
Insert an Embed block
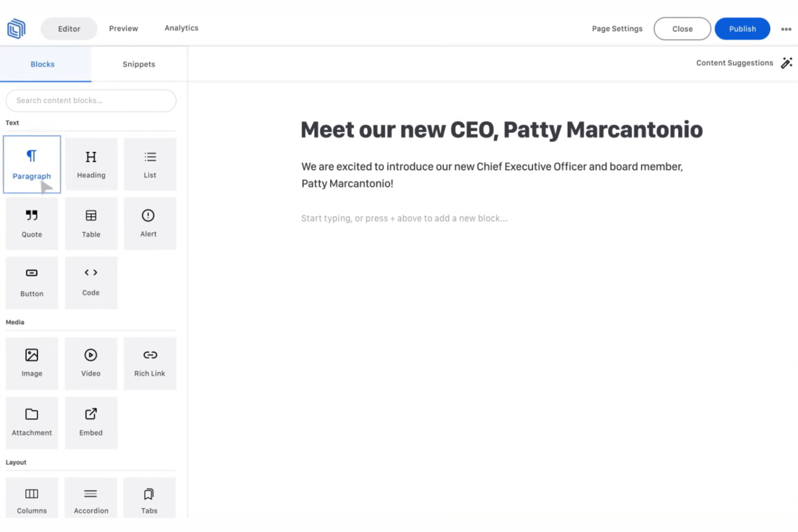91,423
